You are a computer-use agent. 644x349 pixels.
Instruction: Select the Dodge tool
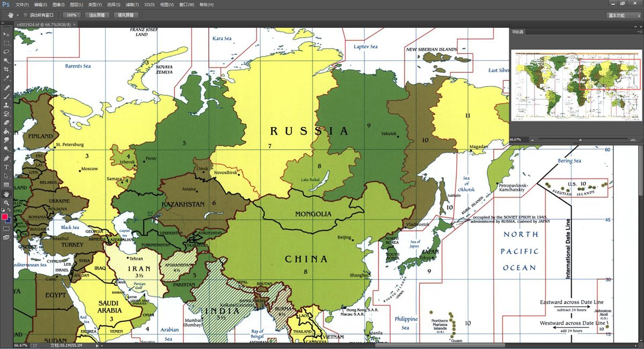coord(6,149)
